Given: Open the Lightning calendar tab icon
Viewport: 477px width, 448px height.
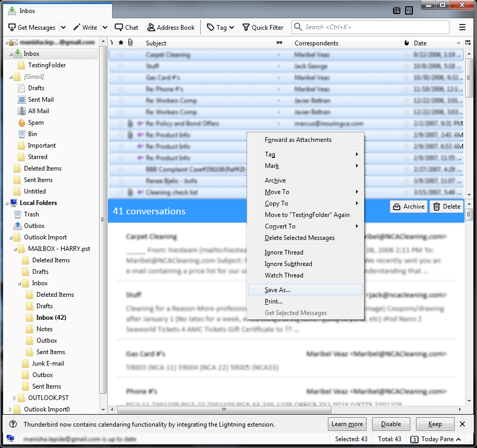Looking at the screenshot, I should point(396,10).
